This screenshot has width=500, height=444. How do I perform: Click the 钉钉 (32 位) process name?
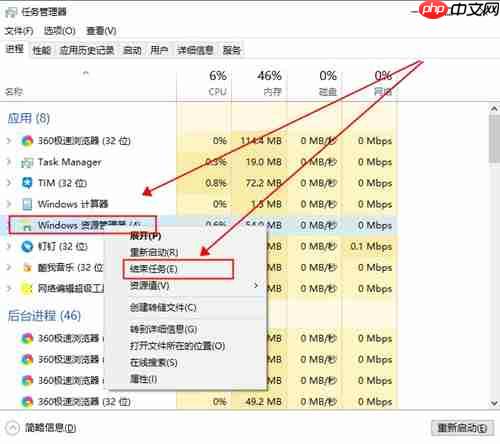pos(63,246)
